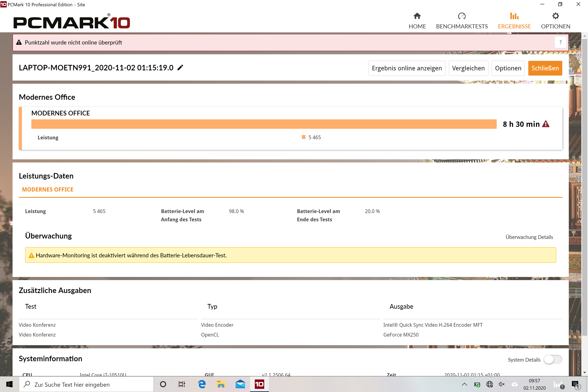Click the Video Encoder type cell
Image resolution: width=588 pixels, height=392 pixels.
(217, 325)
